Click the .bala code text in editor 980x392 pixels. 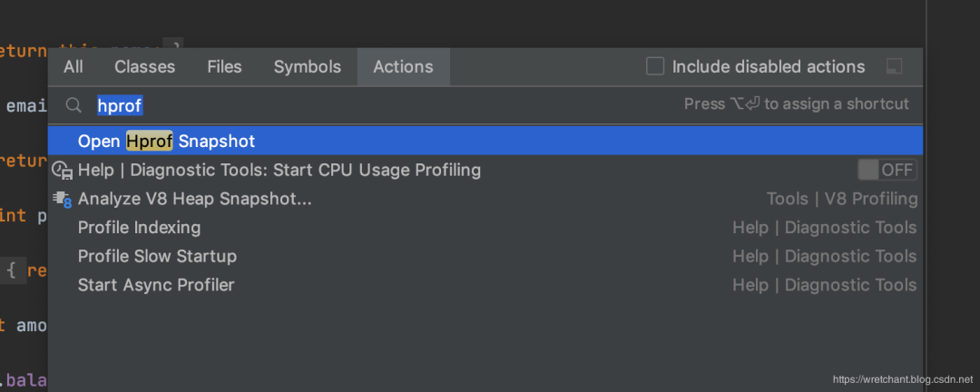coord(24,379)
